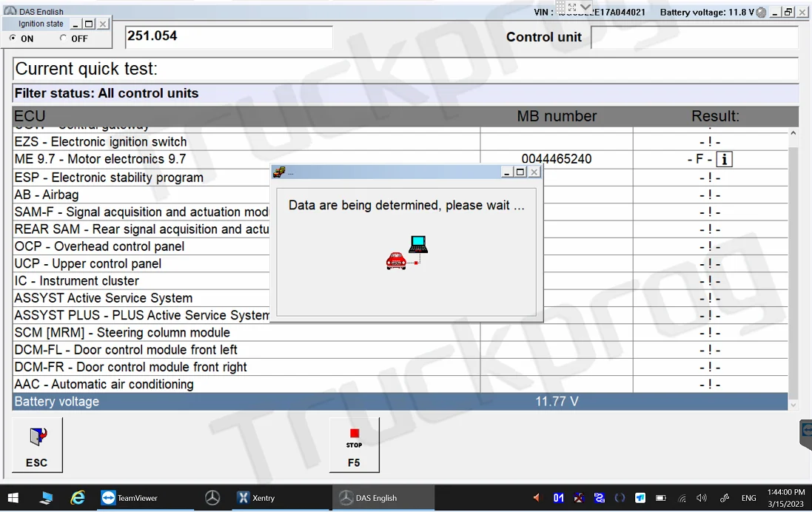Click the blue network-link tray icon
The width and height of the screenshot is (812, 512).
click(599, 498)
